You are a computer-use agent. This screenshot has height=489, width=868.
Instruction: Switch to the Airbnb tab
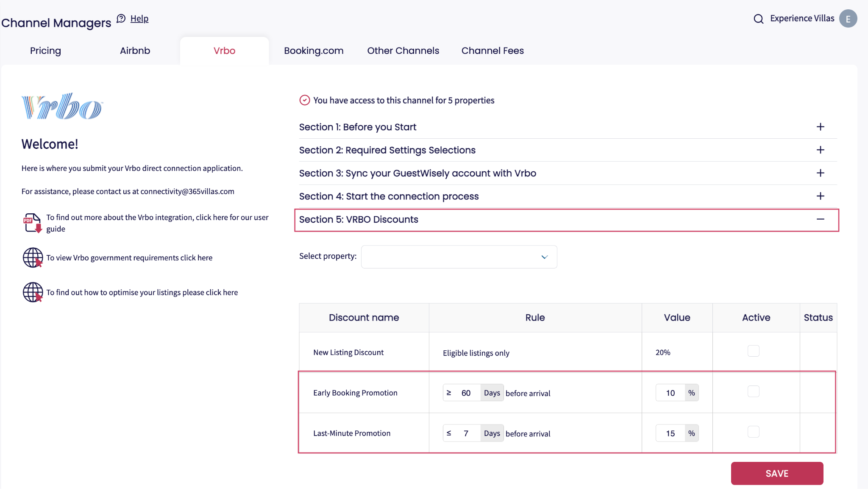pyautogui.click(x=135, y=51)
